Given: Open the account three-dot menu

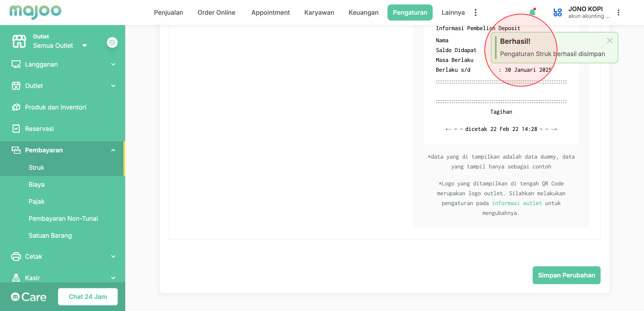Looking at the screenshot, I should (618, 13).
